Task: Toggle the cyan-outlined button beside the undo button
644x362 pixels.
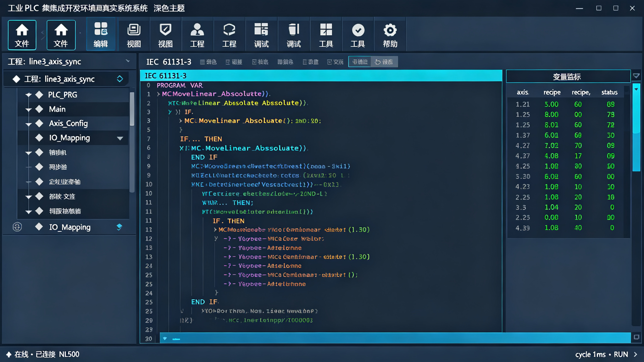Action: [360, 62]
